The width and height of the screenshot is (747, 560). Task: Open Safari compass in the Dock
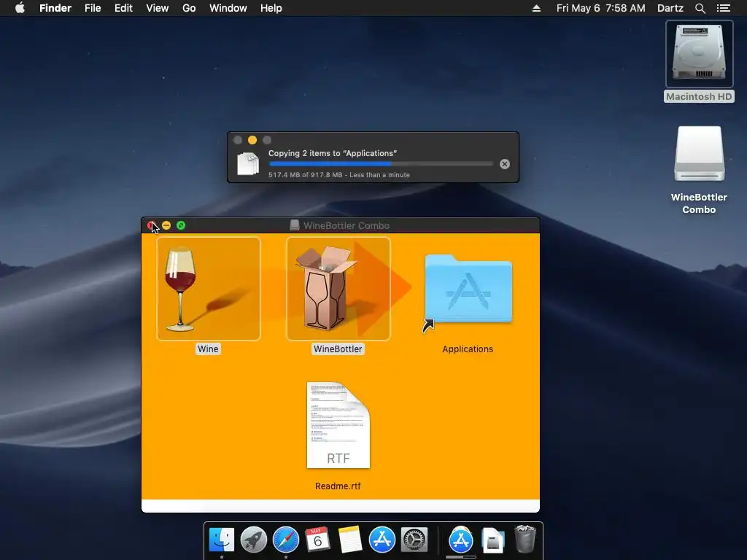coord(286,540)
